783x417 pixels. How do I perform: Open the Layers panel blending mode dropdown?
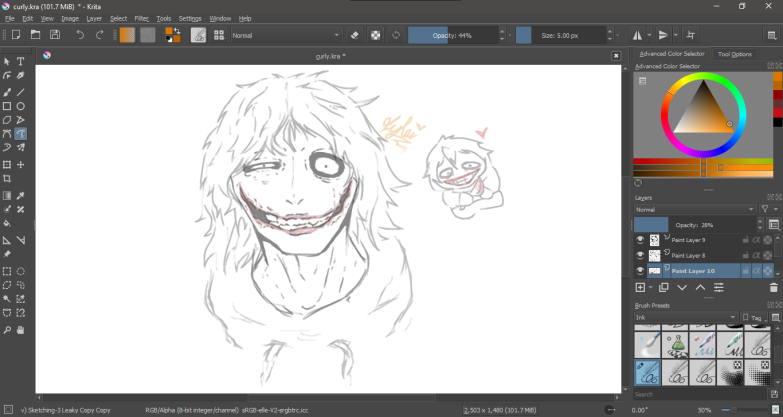pos(695,210)
